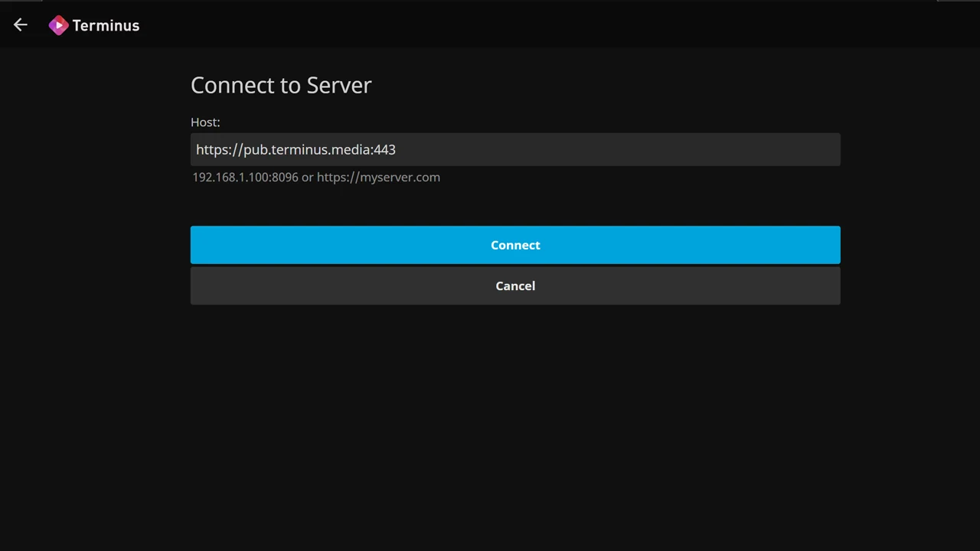980x551 pixels.
Task: Select the server address text box
Action: (x=515, y=149)
